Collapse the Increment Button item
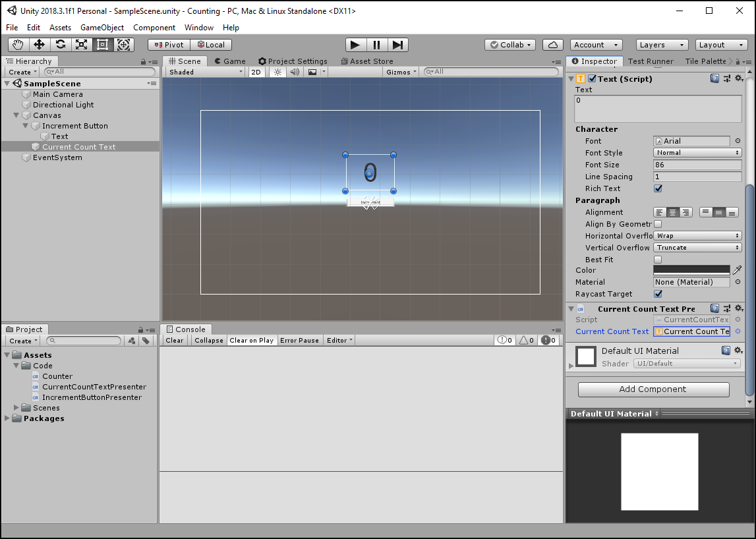 [x=26, y=126]
